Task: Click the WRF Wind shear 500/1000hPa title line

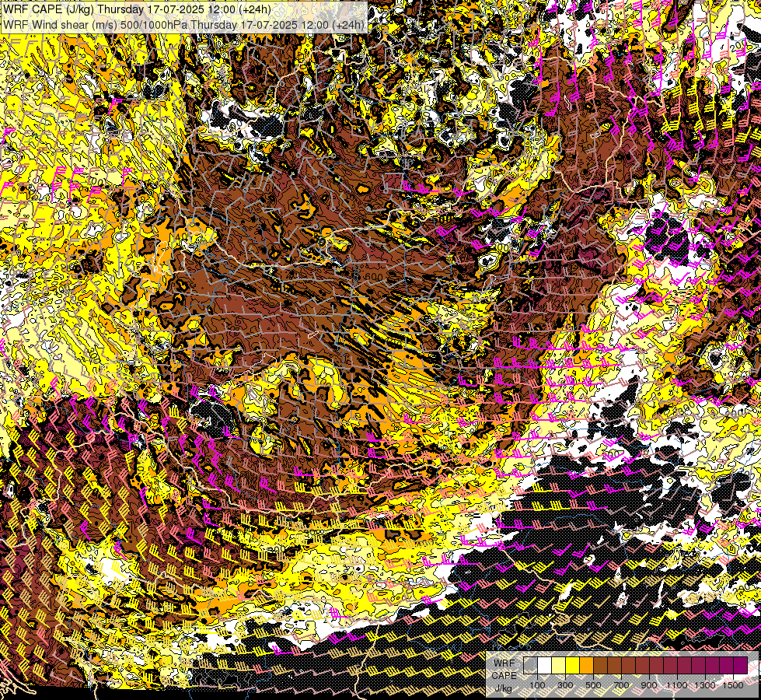Action: click(184, 25)
